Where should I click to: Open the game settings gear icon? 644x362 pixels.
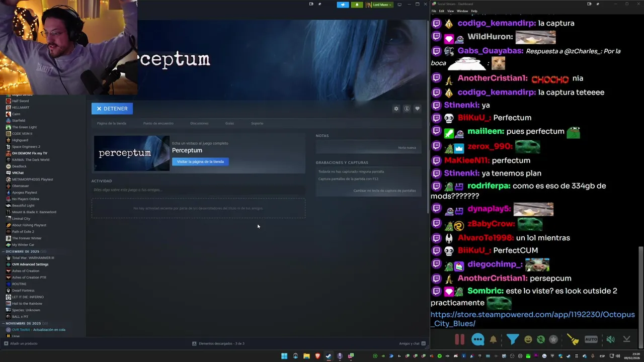396,109
